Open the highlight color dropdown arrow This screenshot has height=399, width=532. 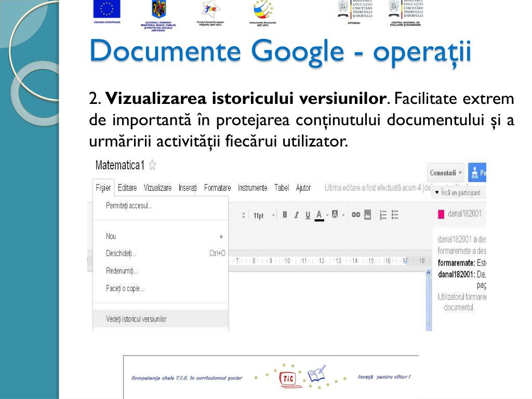click(x=343, y=215)
